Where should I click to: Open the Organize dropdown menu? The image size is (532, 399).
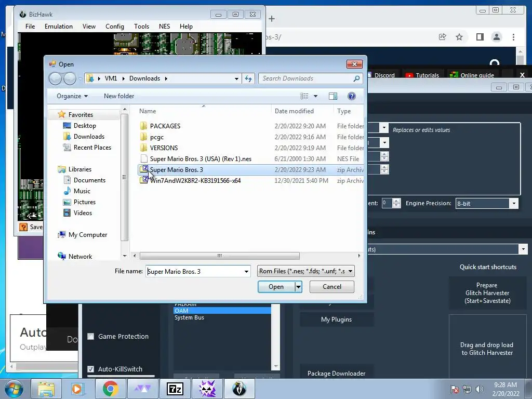coord(72,96)
